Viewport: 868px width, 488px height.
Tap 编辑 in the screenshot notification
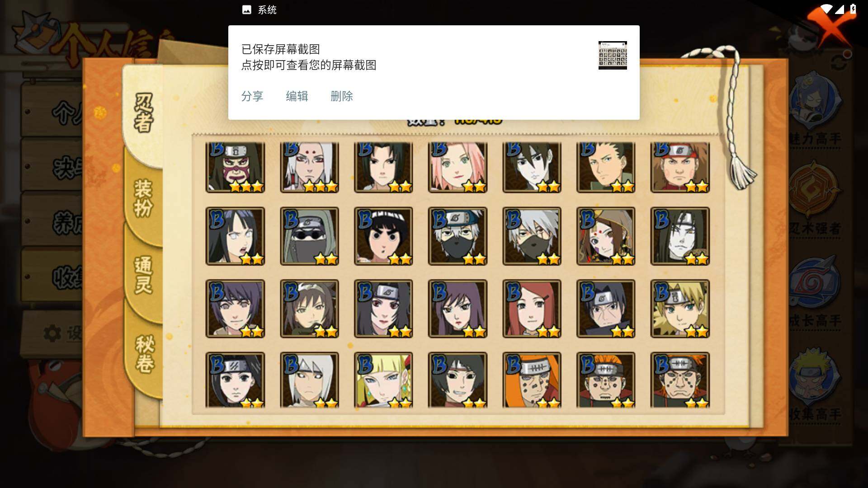click(x=297, y=96)
